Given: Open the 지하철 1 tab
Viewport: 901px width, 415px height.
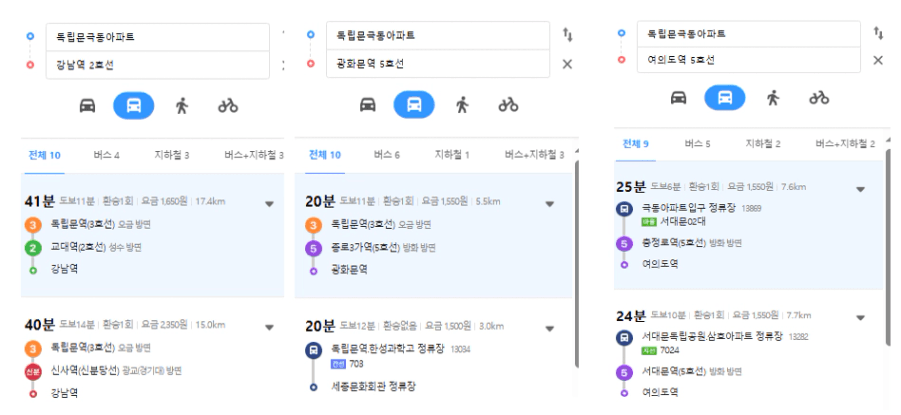Looking at the screenshot, I should (452, 155).
